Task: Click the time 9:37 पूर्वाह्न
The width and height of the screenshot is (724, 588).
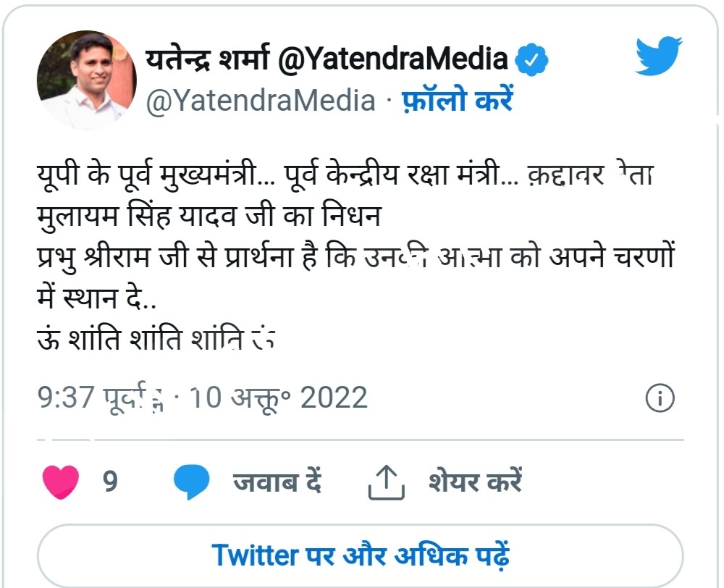Action: pos(99,396)
